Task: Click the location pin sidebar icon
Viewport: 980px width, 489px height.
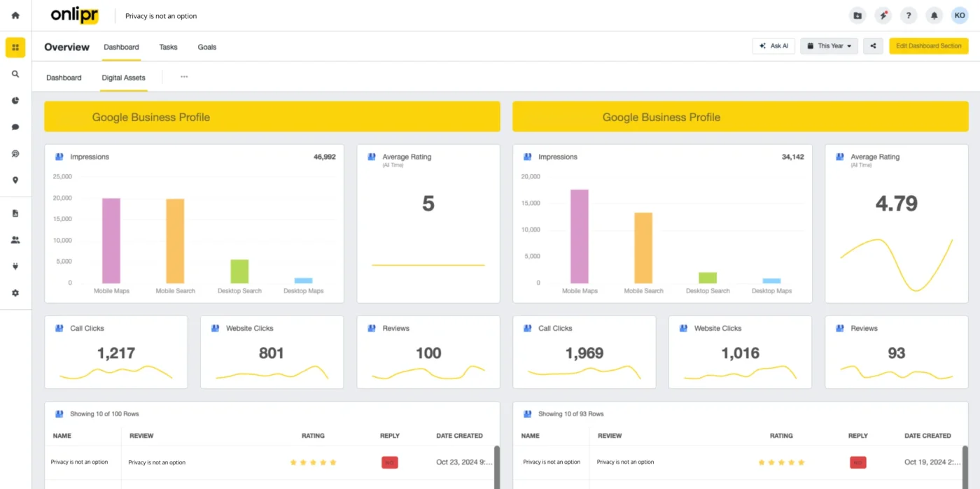Action: [15, 180]
